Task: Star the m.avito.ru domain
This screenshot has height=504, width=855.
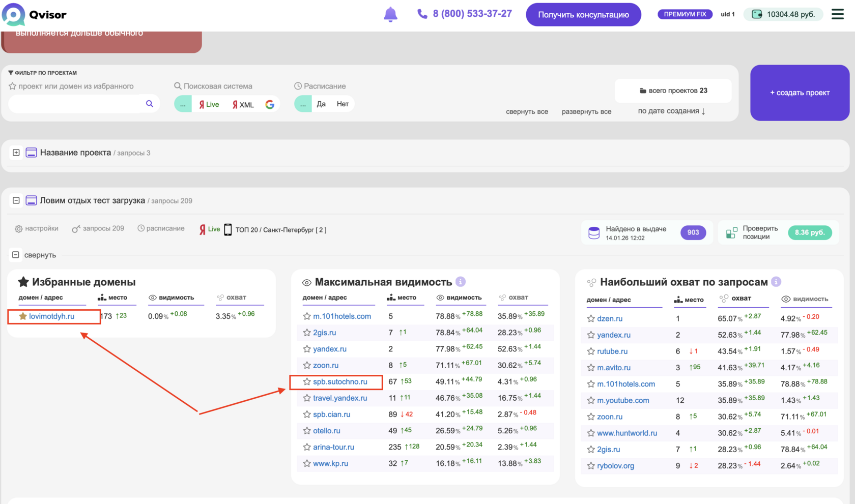Action: click(x=591, y=368)
